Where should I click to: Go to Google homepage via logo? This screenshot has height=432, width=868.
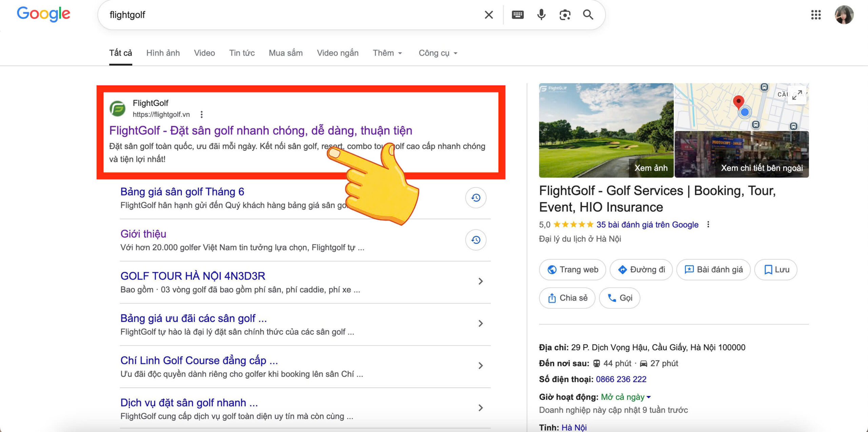pos(43,14)
